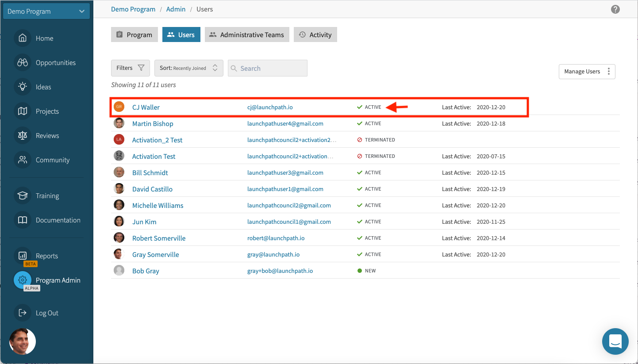
Task: Click the Program Admin gear icon
Action: 23,280
